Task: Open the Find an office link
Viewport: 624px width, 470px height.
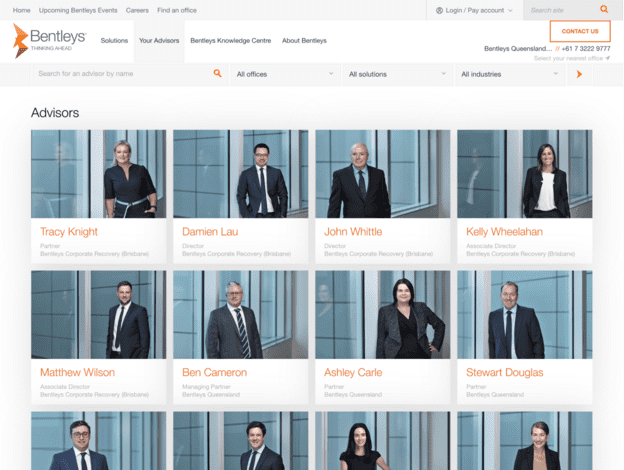Action: pos(177,10)
